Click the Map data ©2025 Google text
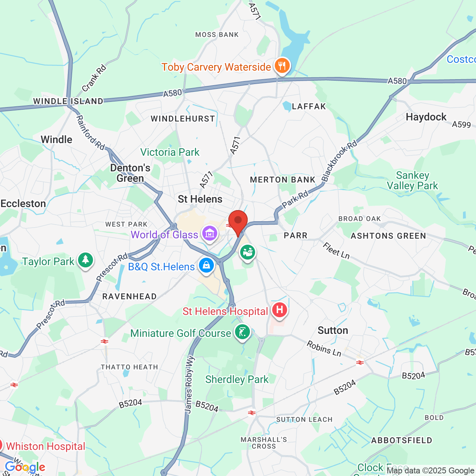The width and height of the screenshot is (476, 476). click(x=430, y=471)
